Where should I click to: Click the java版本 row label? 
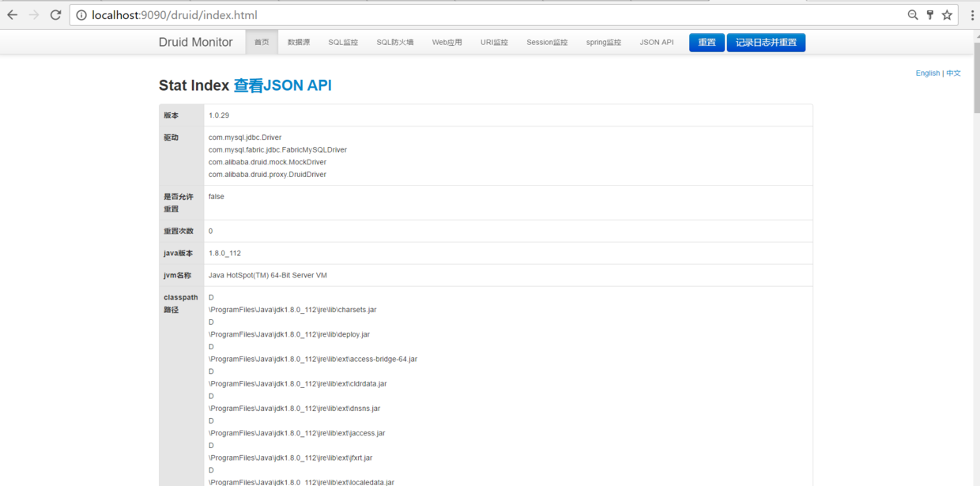click(x=178, y=253)
